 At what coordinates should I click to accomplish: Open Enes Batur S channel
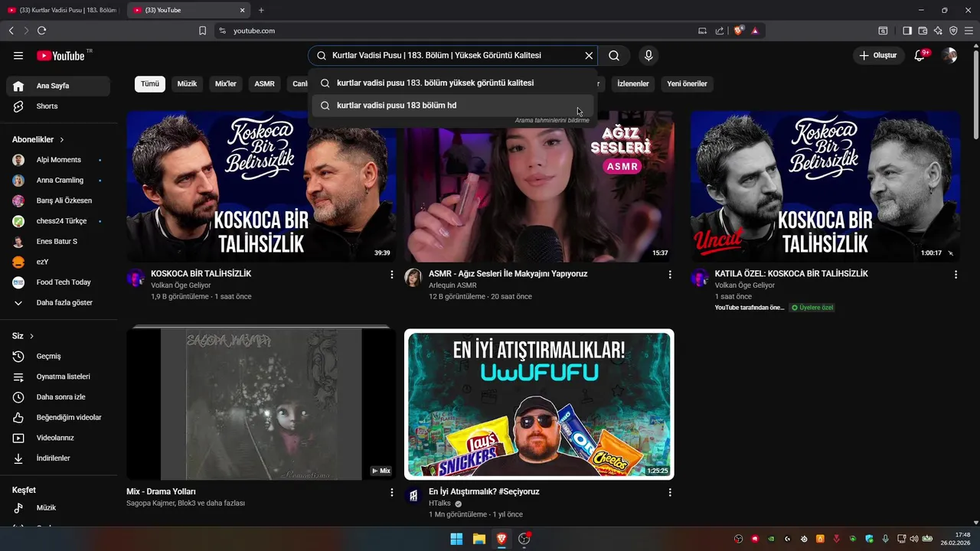(58, 242)
